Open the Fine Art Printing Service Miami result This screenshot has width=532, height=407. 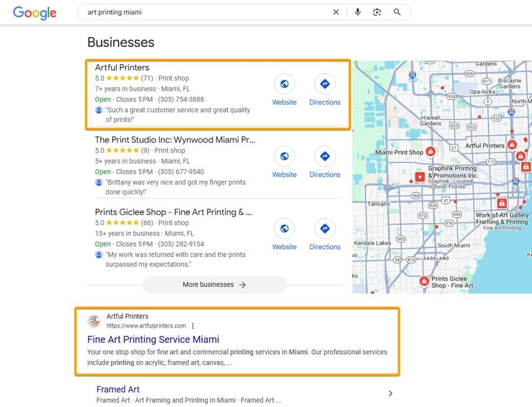point(153,339)
